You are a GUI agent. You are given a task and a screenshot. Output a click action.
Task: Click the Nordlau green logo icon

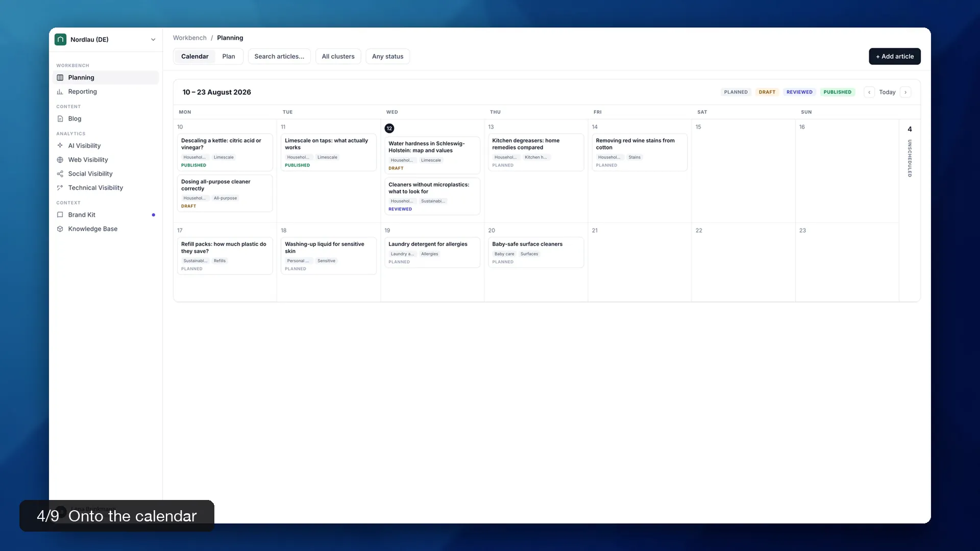coord(60,39)
